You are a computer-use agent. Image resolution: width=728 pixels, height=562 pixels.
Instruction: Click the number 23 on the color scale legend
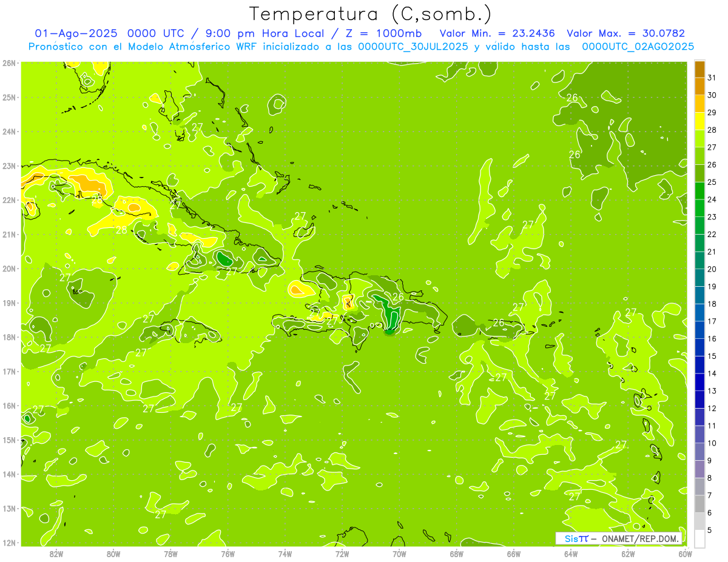(712, 216)
